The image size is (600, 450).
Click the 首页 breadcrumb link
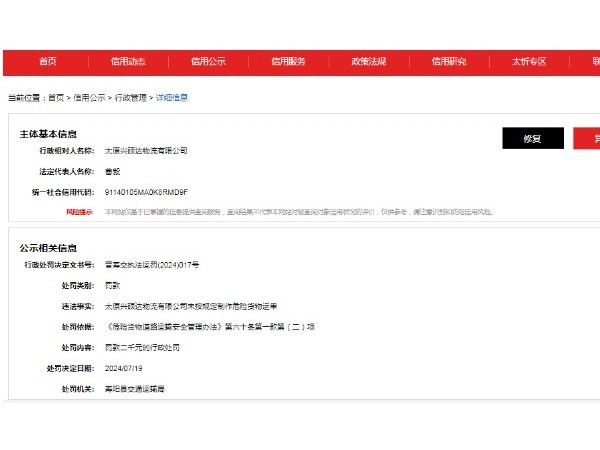click(55, 98)
